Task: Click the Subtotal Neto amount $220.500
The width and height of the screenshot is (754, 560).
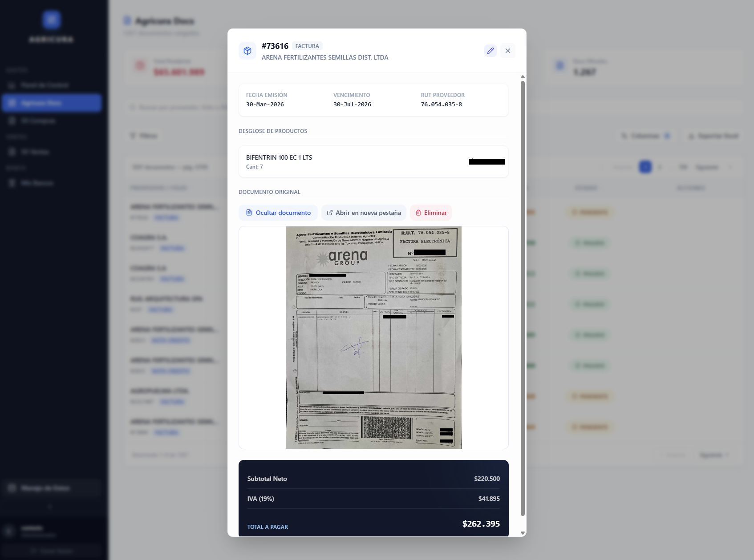Action: (x=487, y=479)
